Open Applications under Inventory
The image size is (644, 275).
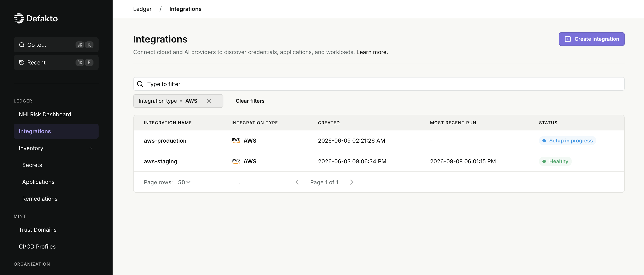coord(38,182)
